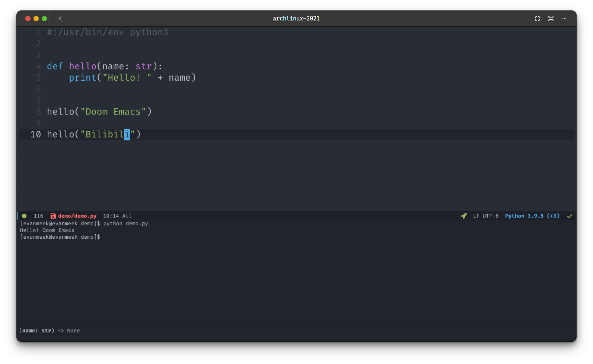This screenshot has height=364, width=593.
Task: Click the LF line ending indicator
Action: pos(476,216)
